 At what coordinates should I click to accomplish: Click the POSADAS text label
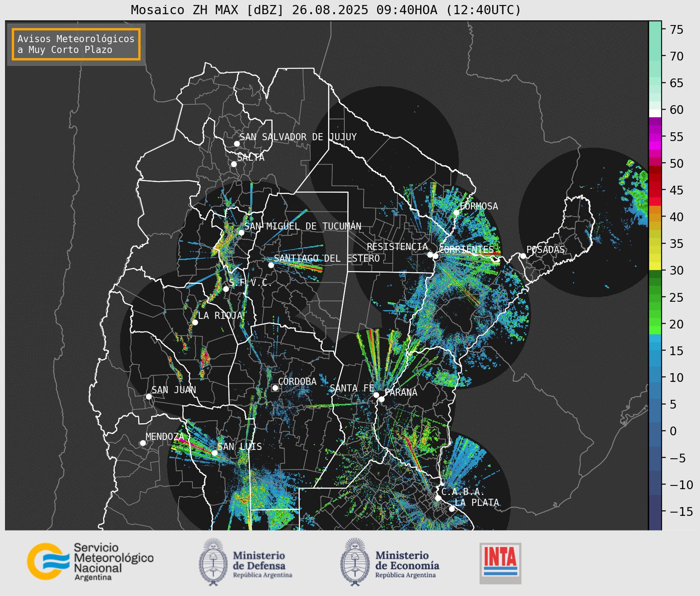point(546,250)
